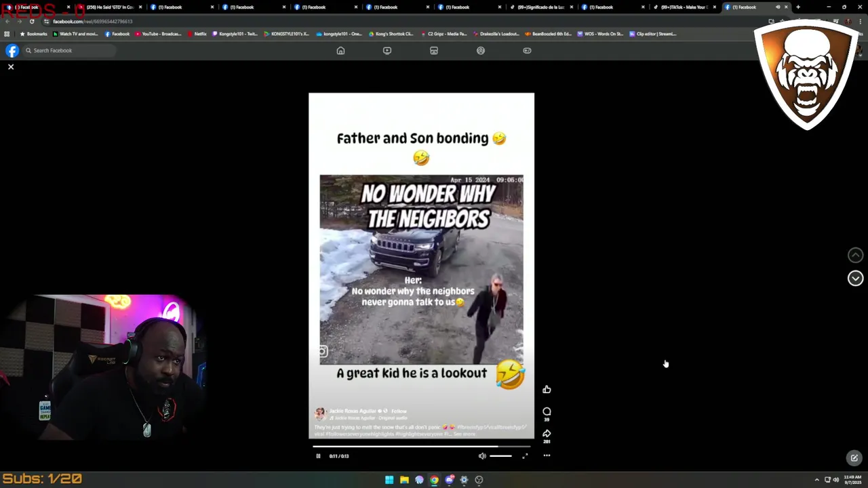
Task: Open a new browser tab
Action: pyautogui.click(x=797, y=7)
